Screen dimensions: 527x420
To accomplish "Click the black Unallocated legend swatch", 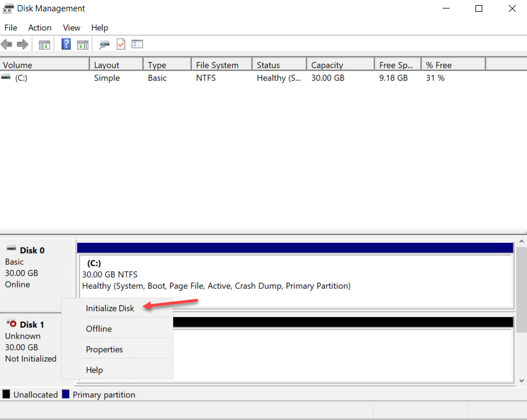I will [x=7, y=394].
